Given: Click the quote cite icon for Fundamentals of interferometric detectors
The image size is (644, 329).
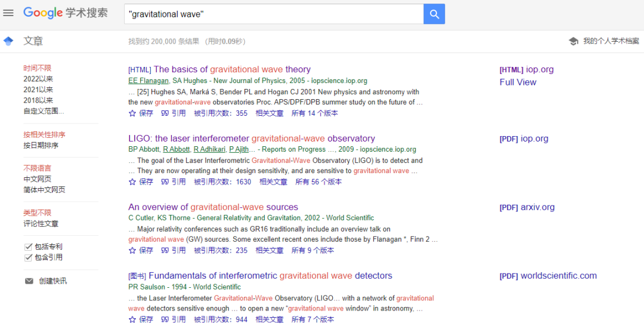Looking at the screenshot, I should 165,319.
